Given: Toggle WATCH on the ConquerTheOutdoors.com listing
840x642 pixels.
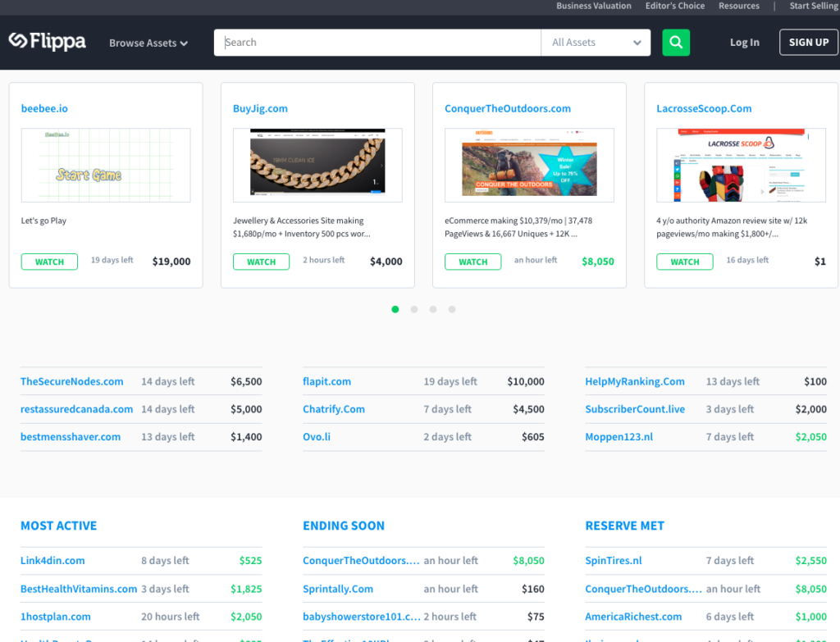Looking at the screenshot, I should click(x=472, y=262).
